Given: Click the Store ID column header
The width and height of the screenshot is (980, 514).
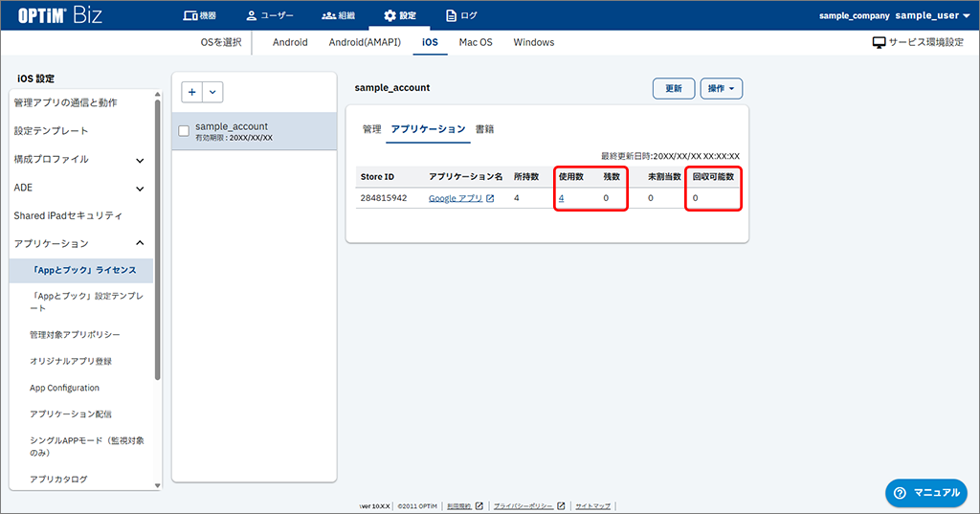Looking at the screenshot, I should tap(377, 177).
